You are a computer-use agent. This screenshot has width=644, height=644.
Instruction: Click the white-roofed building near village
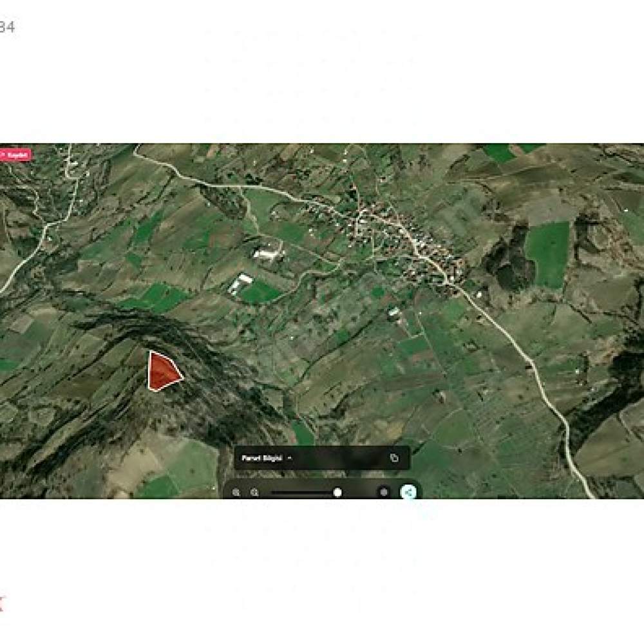coord(269,252)
